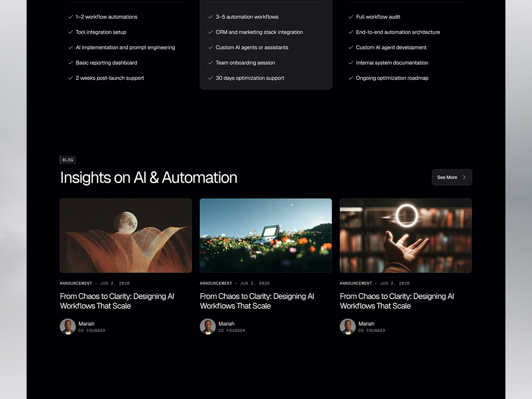Screen dimensions: 532x399
Task: Click the checkmark next to 30 days optimization support
Action: pos(210,78)
